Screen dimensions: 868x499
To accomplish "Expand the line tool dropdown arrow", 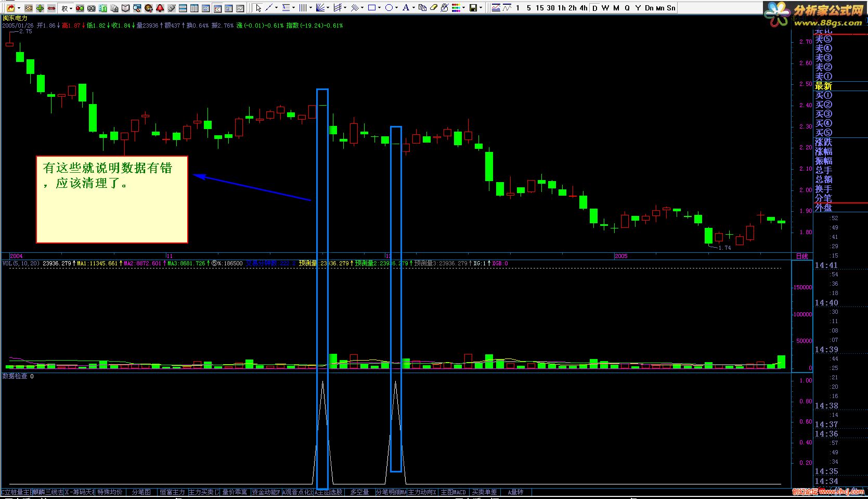I will (x=276, y=8).
